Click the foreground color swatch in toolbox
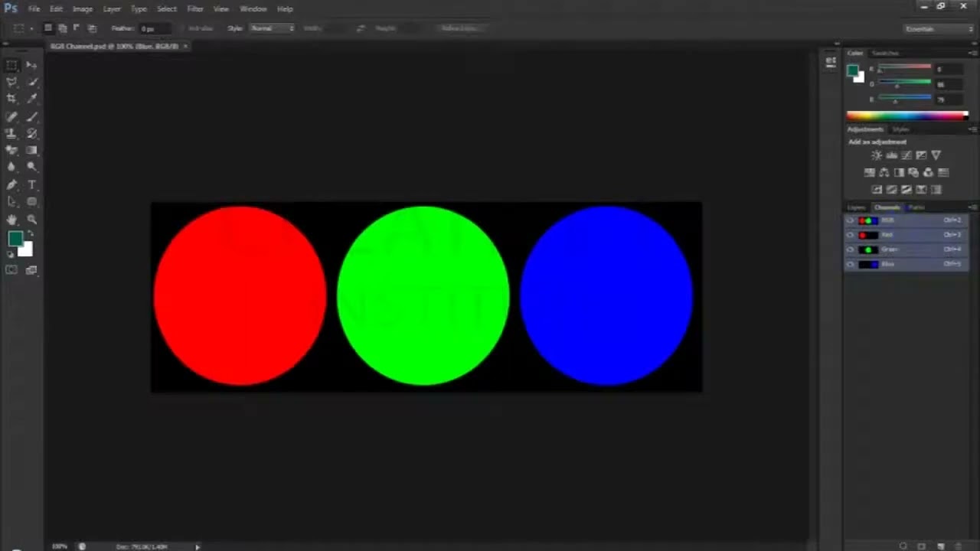 click(x=15, y=239)
